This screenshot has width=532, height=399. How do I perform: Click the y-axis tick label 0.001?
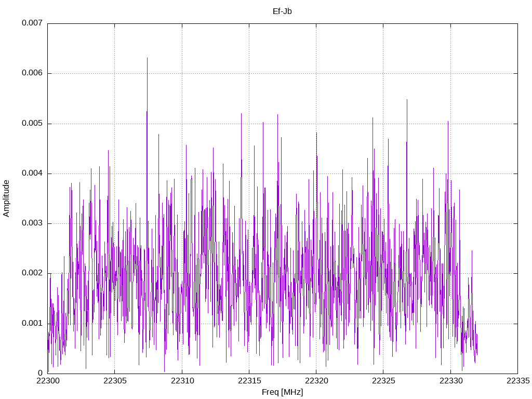(32, 323)
